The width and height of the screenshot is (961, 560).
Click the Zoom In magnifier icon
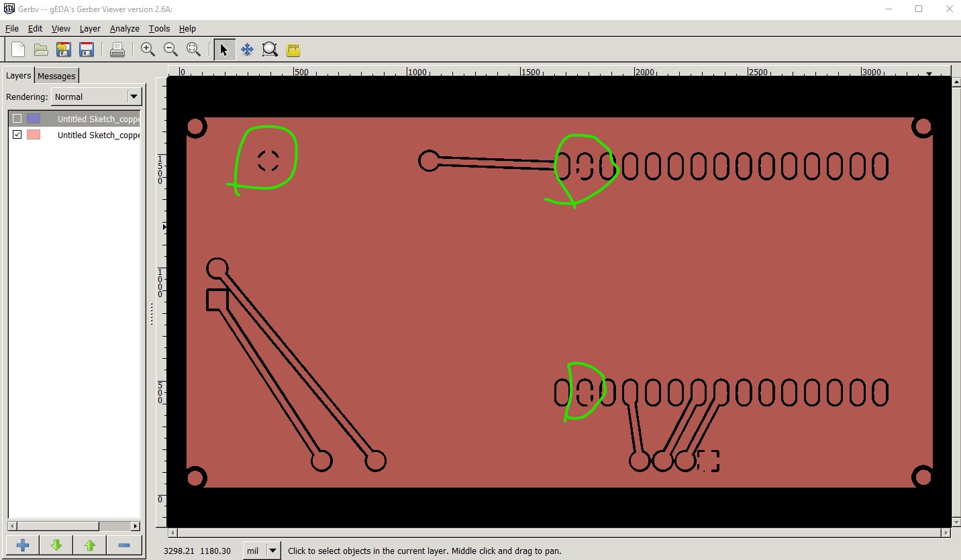point(148,50)
